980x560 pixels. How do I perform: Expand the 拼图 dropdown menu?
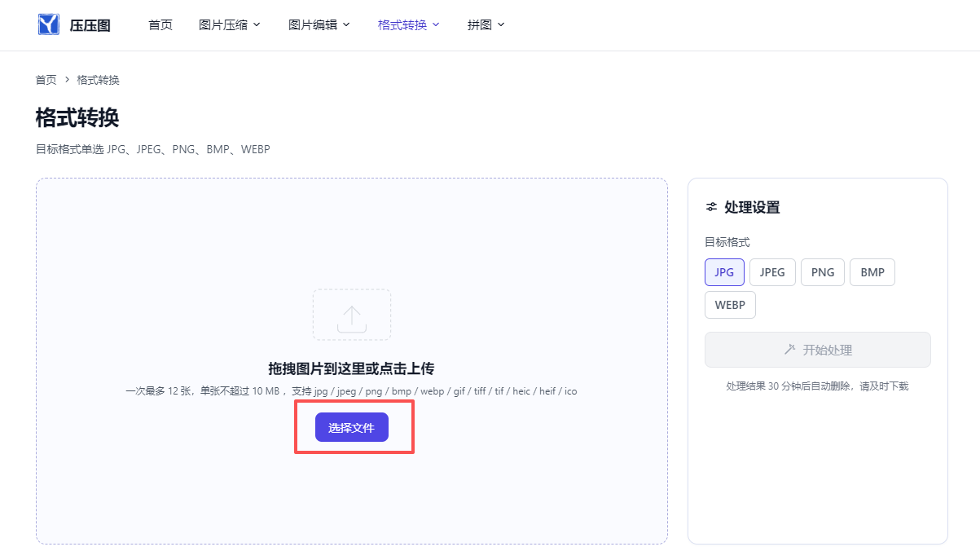pos(486,24)
